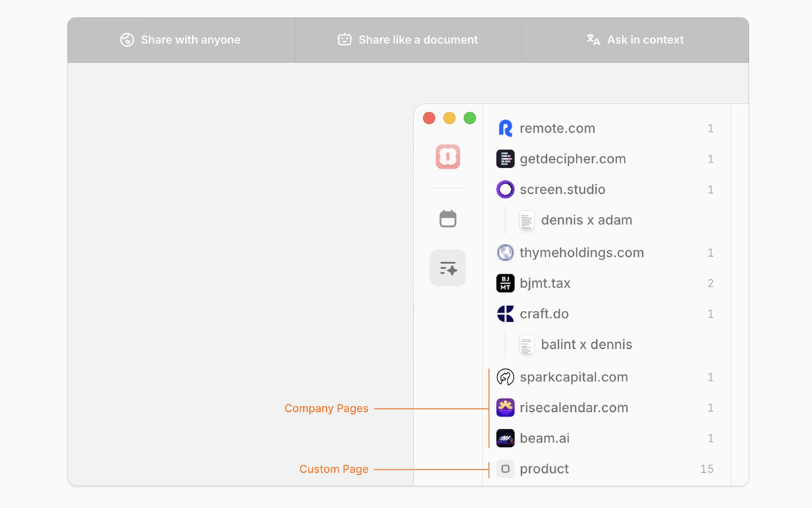Click the note count 2 beside bjmt.tax
The width and height of the screenshot is (812, 508).
point(710,283)
